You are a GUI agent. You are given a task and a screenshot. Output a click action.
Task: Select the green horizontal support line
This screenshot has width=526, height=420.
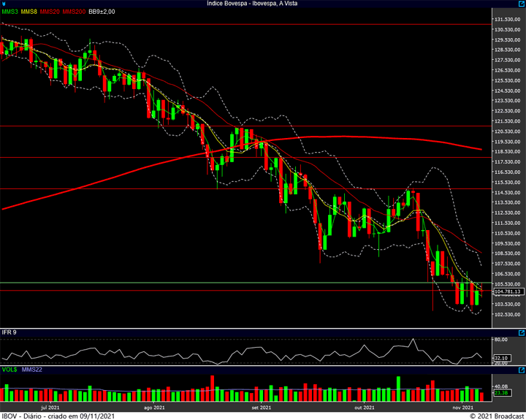(246, 283)
